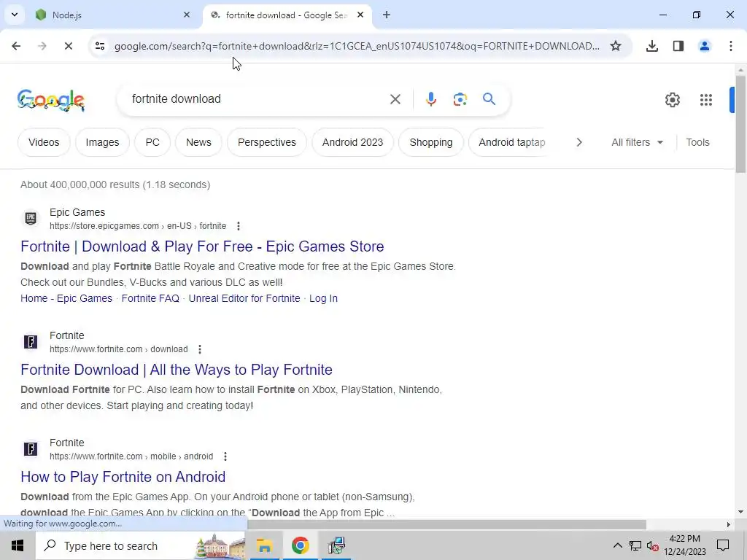The height and width of the screenshot is (560, 747).
Task: Stop loading the page
Action: [x=68, y=46]
